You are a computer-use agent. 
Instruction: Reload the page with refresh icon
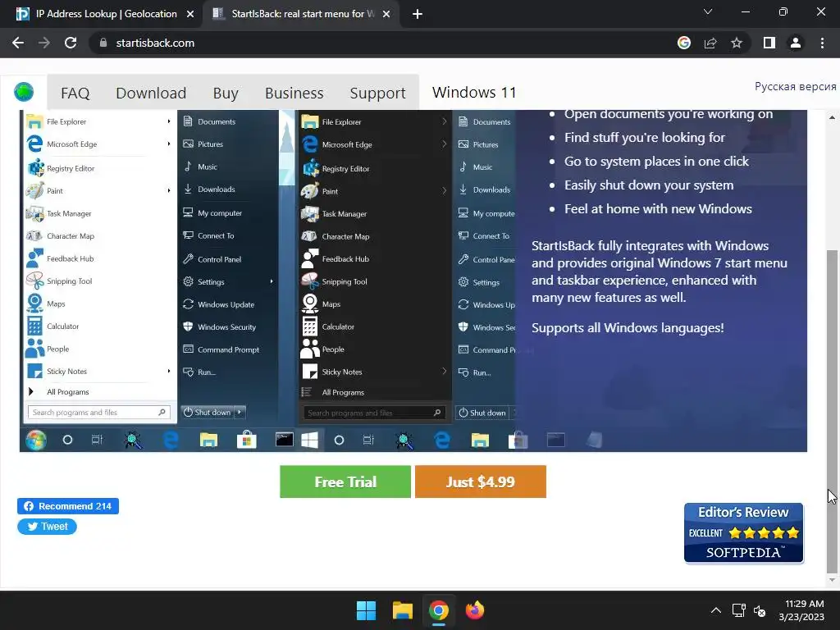[71, 43]
